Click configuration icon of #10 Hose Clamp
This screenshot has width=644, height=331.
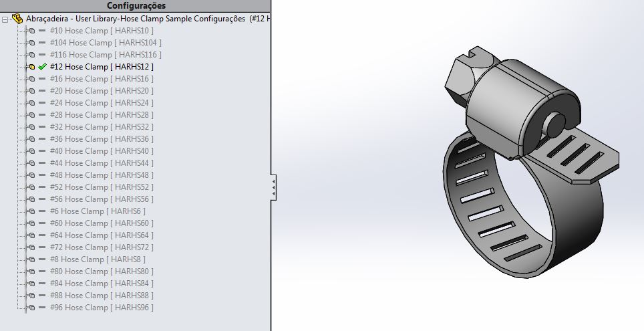tap(31, 31)
